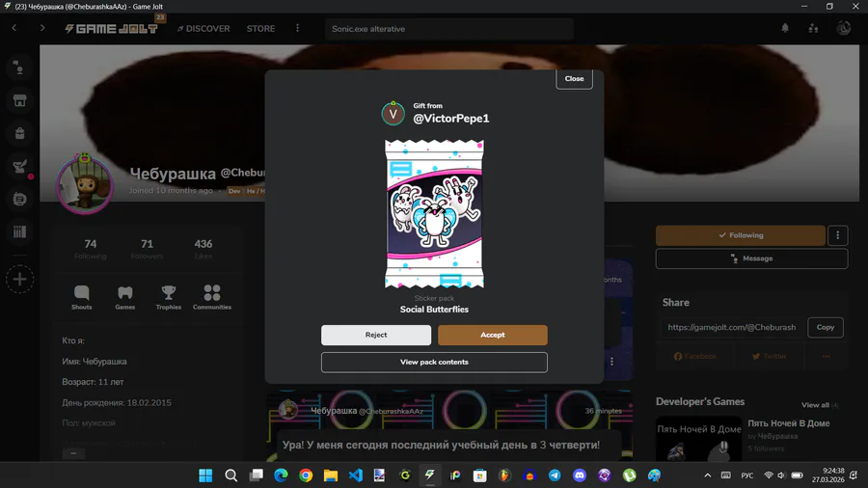Open the Games section
This screenshot has width=868, height=488.
pyautogui.click(x=125, y=297)
